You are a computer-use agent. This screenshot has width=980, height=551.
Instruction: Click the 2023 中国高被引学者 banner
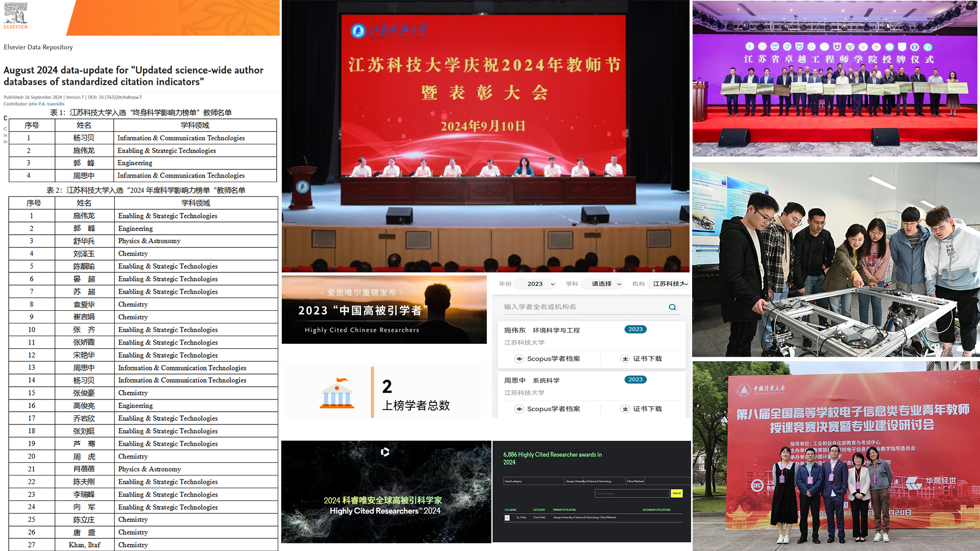[384, 310]
